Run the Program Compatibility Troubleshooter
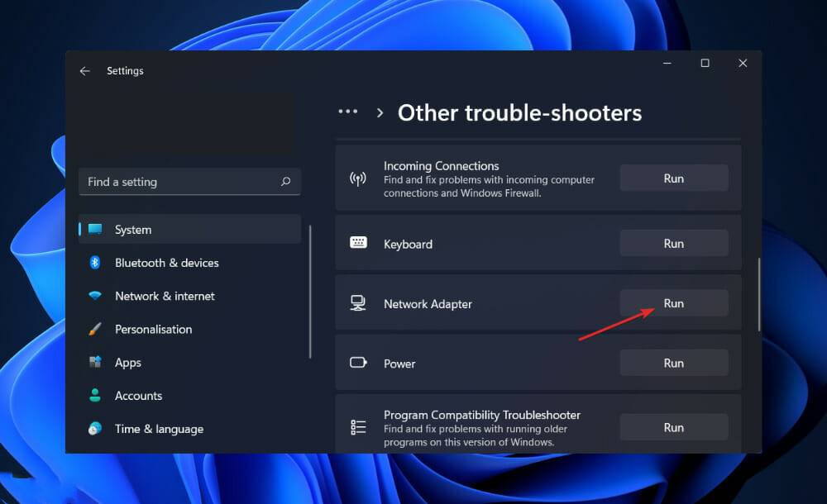Viewport: 827px width, 504px height. point(673,427)
